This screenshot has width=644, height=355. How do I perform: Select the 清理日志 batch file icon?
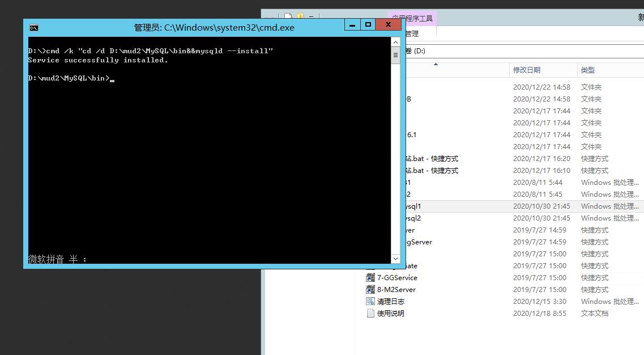pyautogui.click(x=370, y=302)
